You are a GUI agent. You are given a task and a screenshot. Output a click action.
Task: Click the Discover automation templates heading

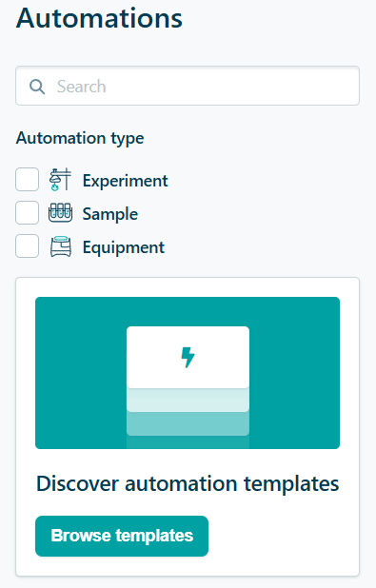pyautogui.click(x=188, y=483)
